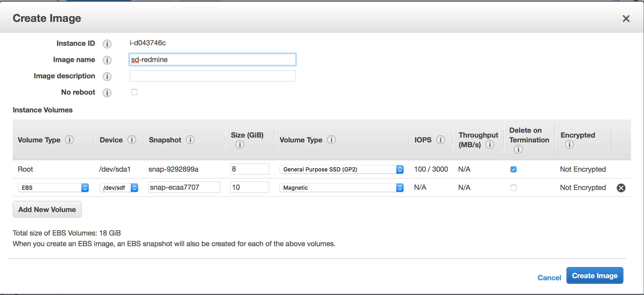644x295 pixels.
Task: Click the 100 / 3000 IOPS value
Action: pyautogui.click(x=431, y=169)
